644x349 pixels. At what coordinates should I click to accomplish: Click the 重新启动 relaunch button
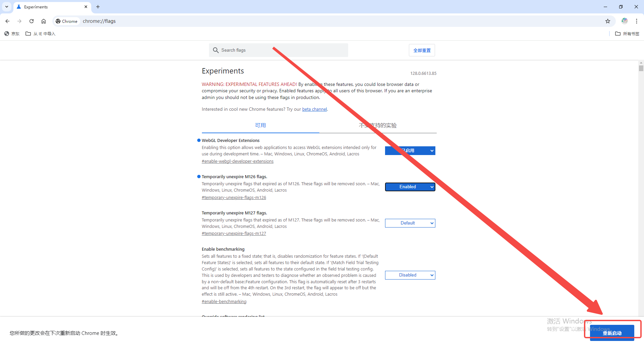click(x=612, y=333)
